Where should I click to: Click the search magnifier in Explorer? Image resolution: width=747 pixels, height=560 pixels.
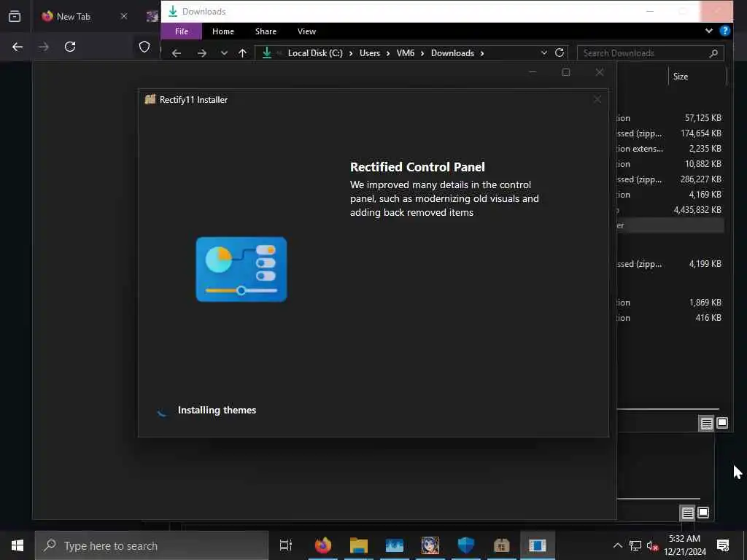pos(713,53)
